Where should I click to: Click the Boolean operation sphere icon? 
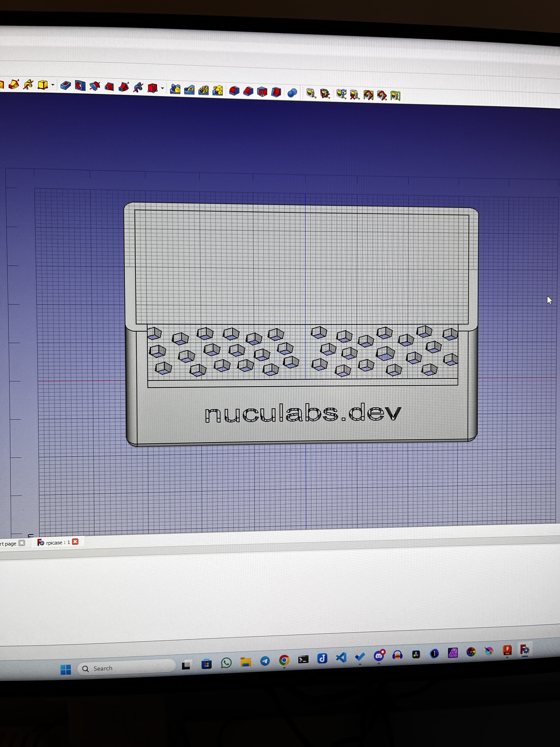click(x=292, y=92)
